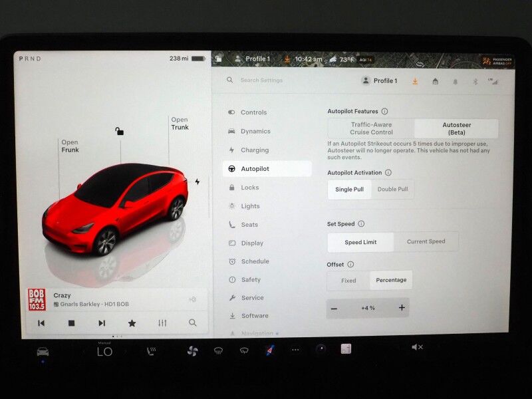This screenshot has width=532, height=399.
Task: Select the Dynamics settings icon
Action: pyautogui.click(x=231, y=131)
